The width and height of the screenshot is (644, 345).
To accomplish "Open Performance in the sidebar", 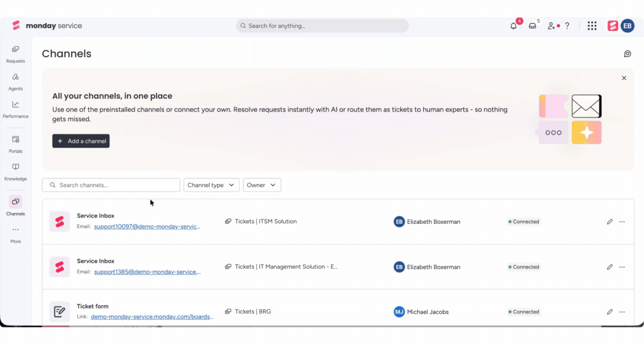I will coord(16,110).
